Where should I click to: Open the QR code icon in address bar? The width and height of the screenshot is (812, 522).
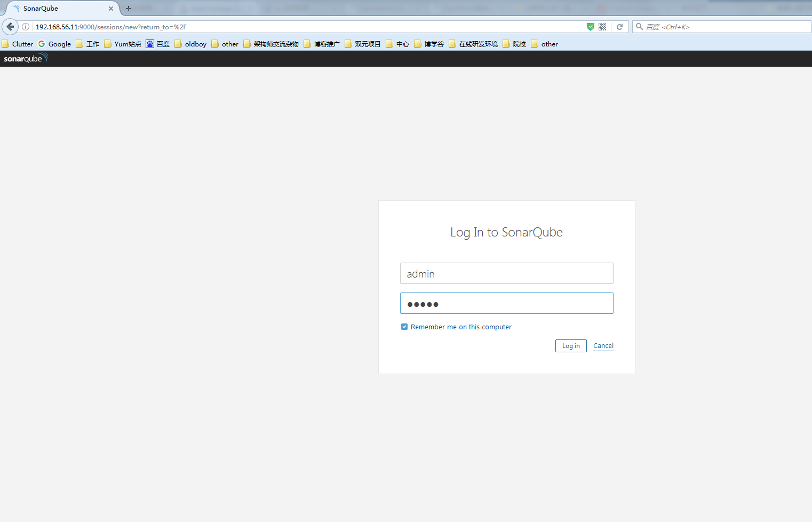pyautogui.click(x=602, y=27)
